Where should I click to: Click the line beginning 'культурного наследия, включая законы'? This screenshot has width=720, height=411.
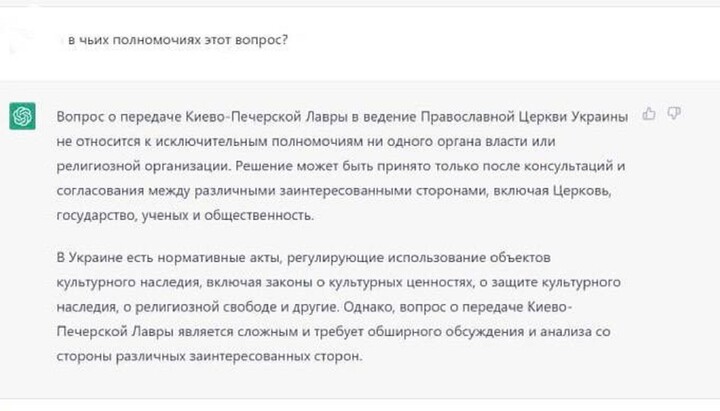[338, 282]
